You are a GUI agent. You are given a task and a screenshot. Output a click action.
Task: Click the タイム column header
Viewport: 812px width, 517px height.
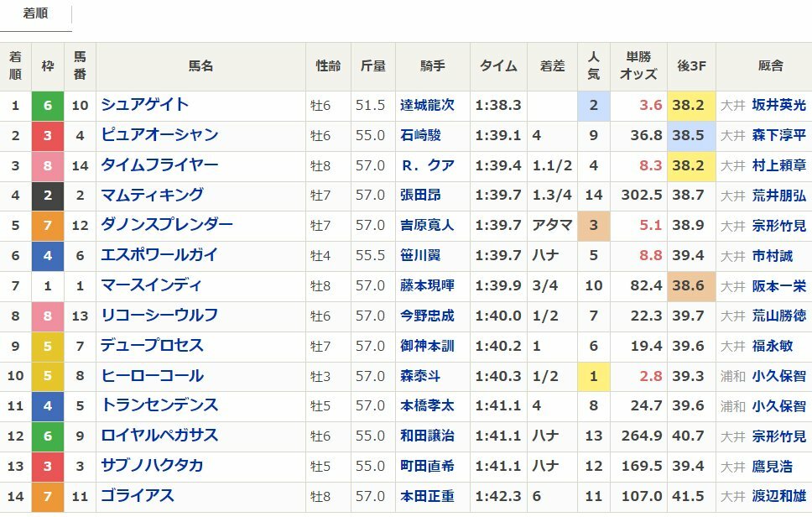tap(498, 66)
